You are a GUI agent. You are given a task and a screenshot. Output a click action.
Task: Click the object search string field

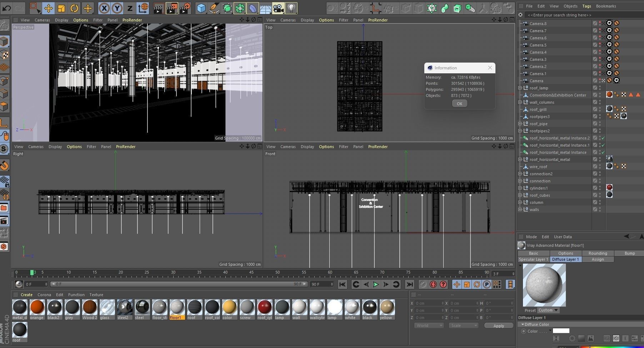click(x=583, y=15)
